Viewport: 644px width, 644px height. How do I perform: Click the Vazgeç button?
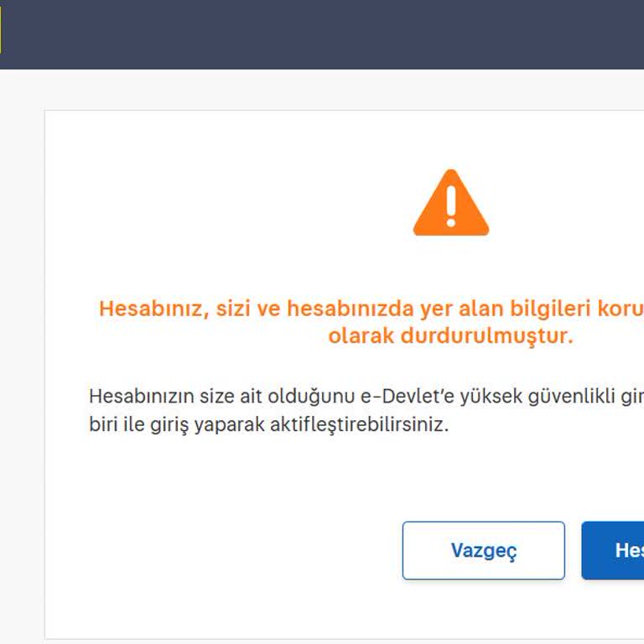click(483, 550)
